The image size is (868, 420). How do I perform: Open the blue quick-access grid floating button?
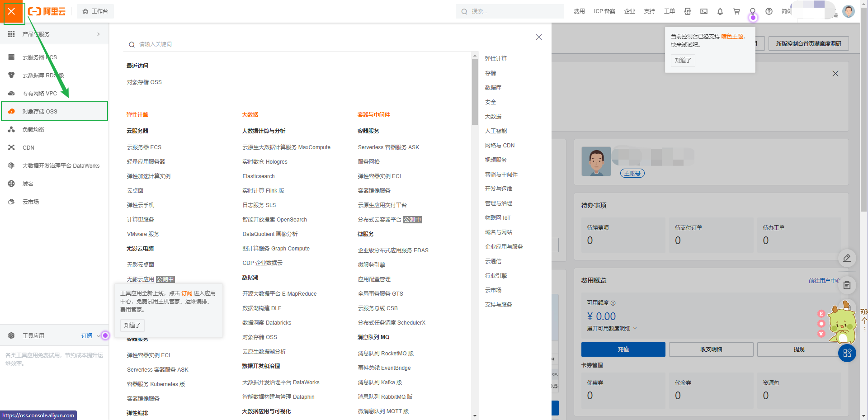(x=847, y=353)
